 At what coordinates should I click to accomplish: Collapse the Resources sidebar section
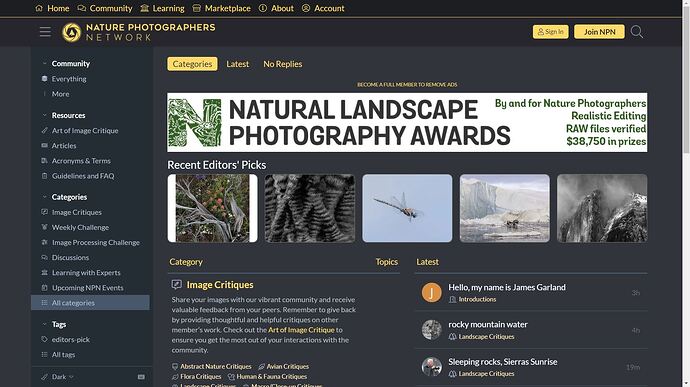click(64, 115)
